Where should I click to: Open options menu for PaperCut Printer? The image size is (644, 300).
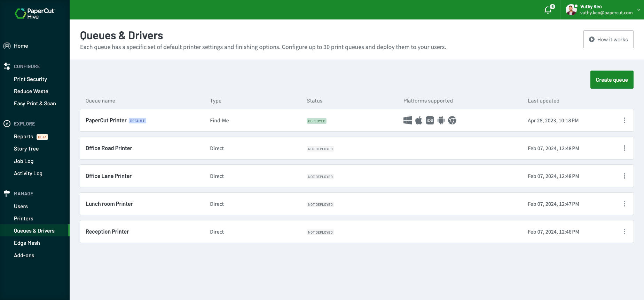(625, 120)
